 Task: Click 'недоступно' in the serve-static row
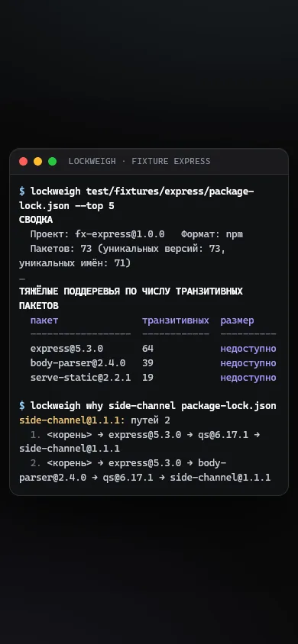pyautogui.click(x=248, y=378)
